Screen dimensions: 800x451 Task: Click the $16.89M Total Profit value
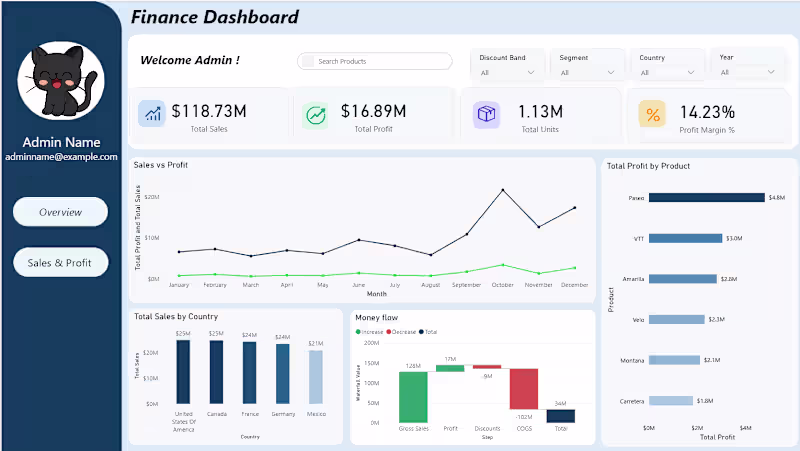click(373, 111)
